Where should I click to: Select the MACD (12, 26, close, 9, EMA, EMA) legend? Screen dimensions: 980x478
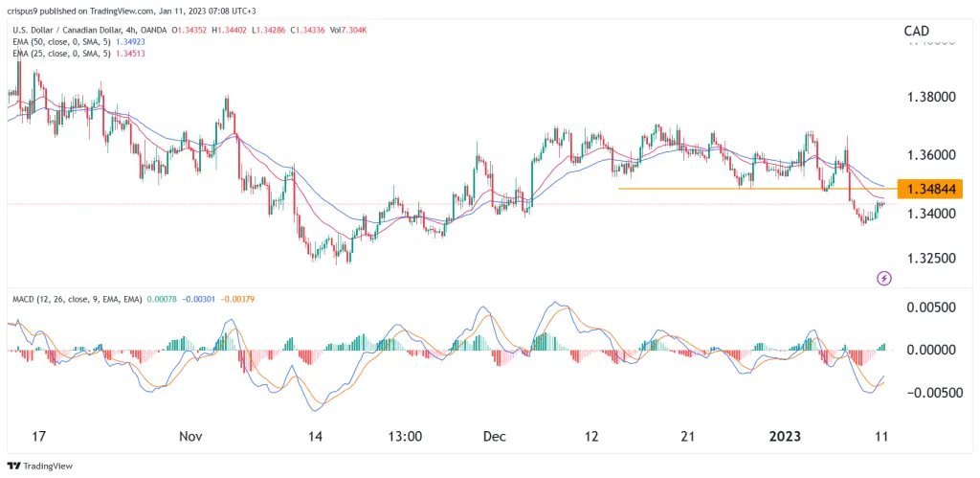[x=78, y=300]
